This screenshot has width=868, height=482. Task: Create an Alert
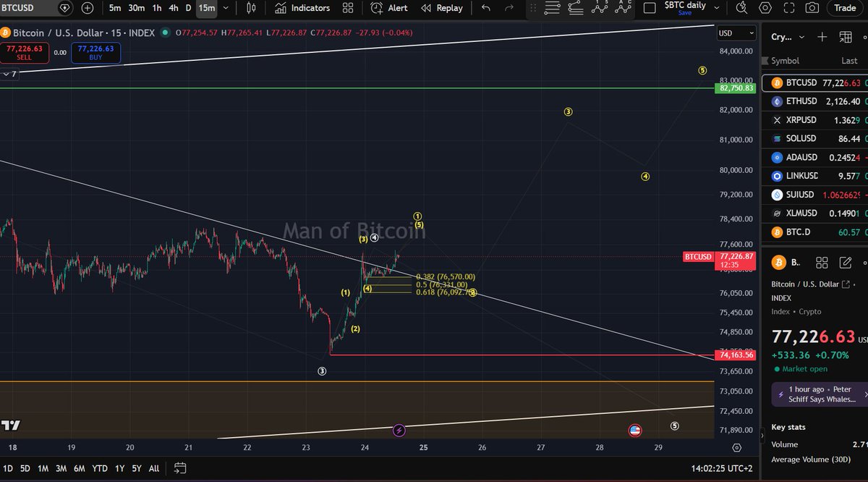click(389, 8)
